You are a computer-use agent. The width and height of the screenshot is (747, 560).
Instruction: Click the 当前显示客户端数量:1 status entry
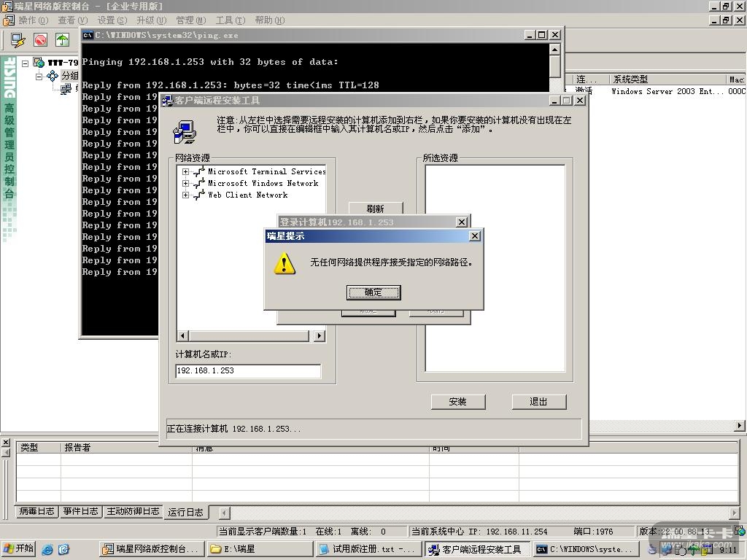(x=263, y=531)
